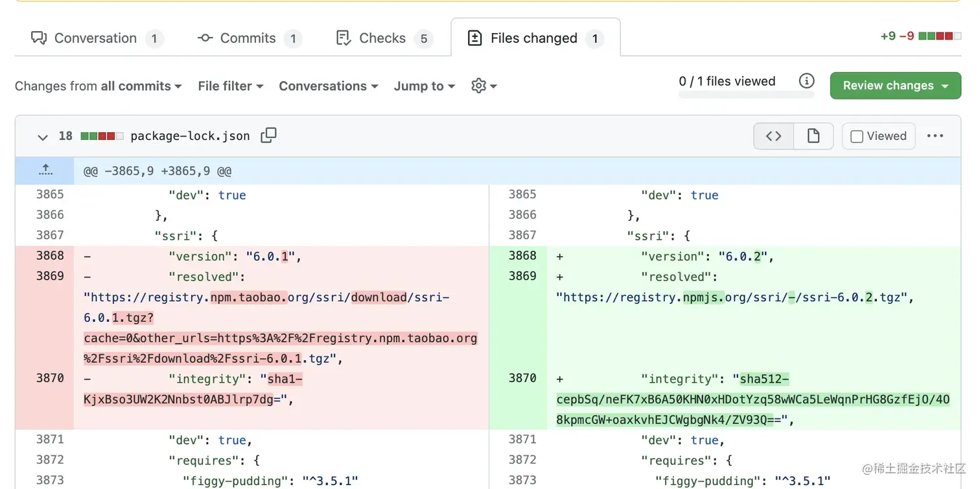Viewport: 980px width, 489px height.
Task: Open the Conversations filter dropdown
Action: 328,85
